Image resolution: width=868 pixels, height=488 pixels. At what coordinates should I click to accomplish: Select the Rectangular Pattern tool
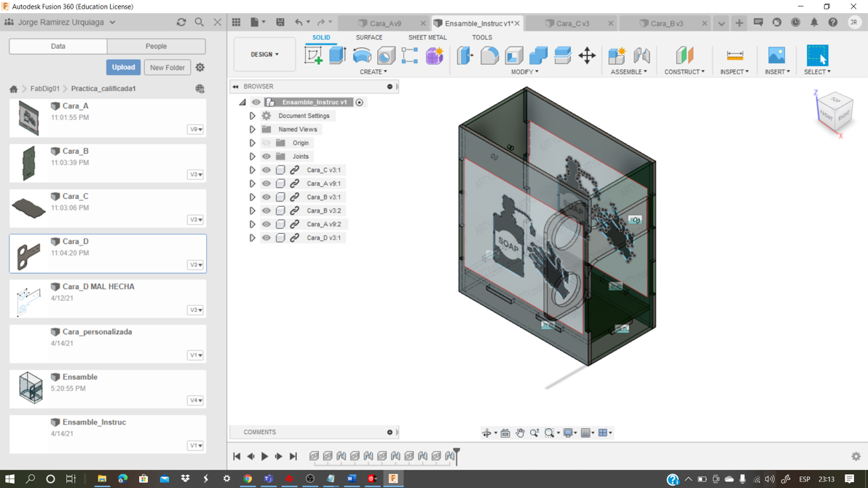pyautogui.click(x=410, y=55)
